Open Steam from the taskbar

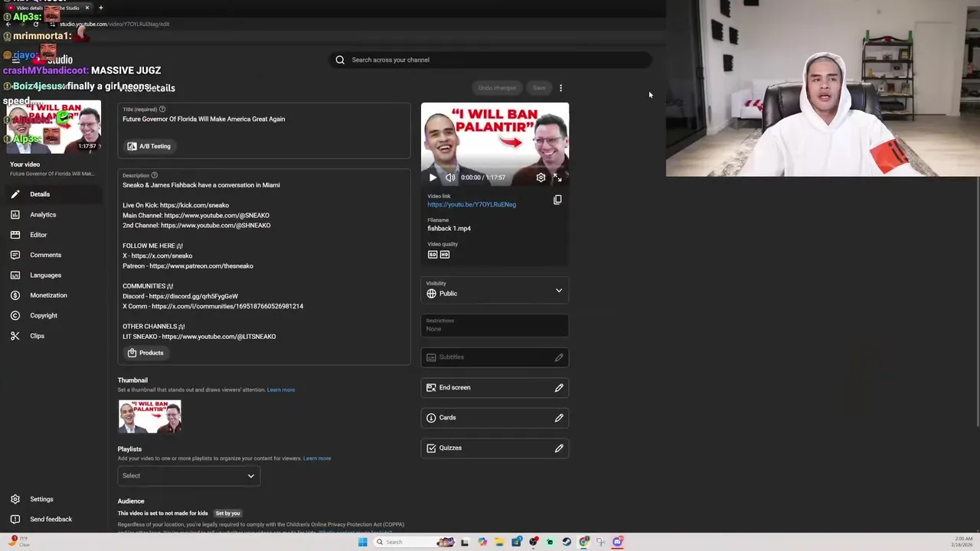click(x=567, y=542)
